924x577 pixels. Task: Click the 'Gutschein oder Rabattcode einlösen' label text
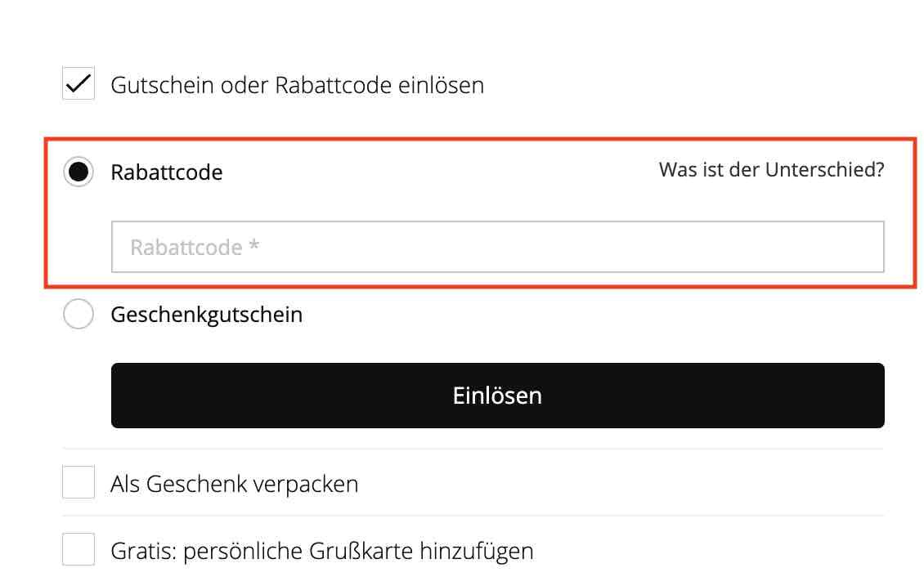click(x=297, y=85)
